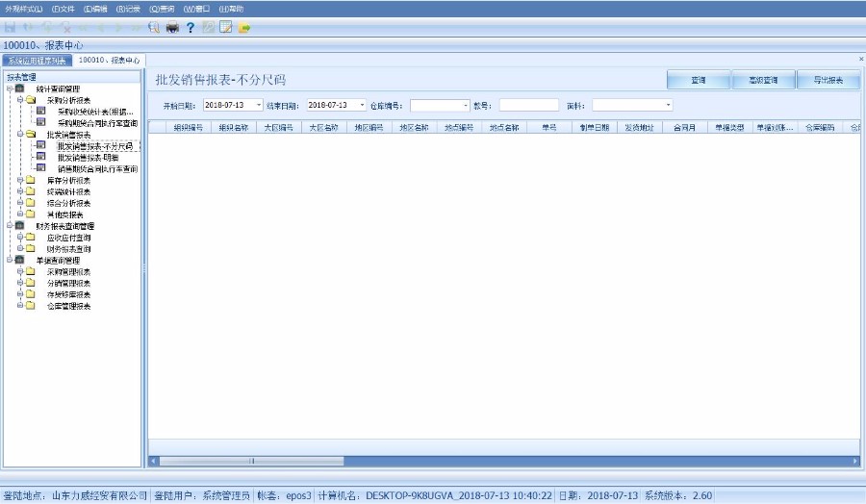Click the horizontal scrollbar thumb
This screenshot has height=504, width=866.
click(251, 461)
